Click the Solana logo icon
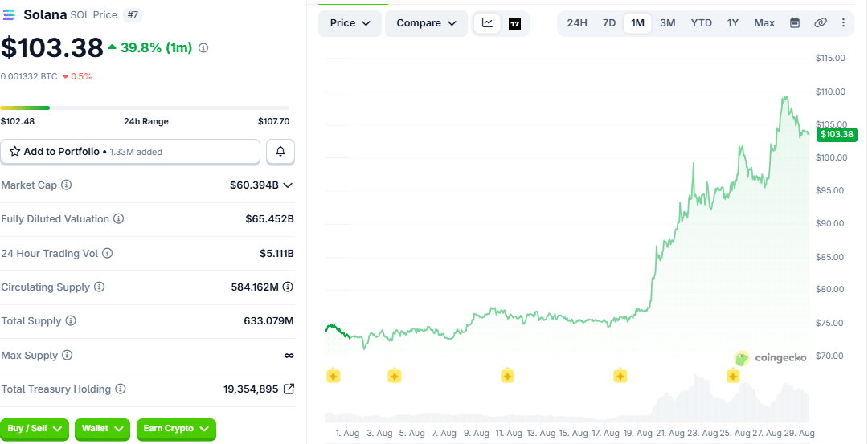The height and width of the screenshot is (444, 868). coord(10,15)
